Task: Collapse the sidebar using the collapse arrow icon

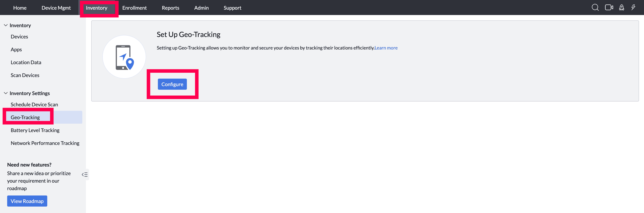Action: [x=84, y=175]
